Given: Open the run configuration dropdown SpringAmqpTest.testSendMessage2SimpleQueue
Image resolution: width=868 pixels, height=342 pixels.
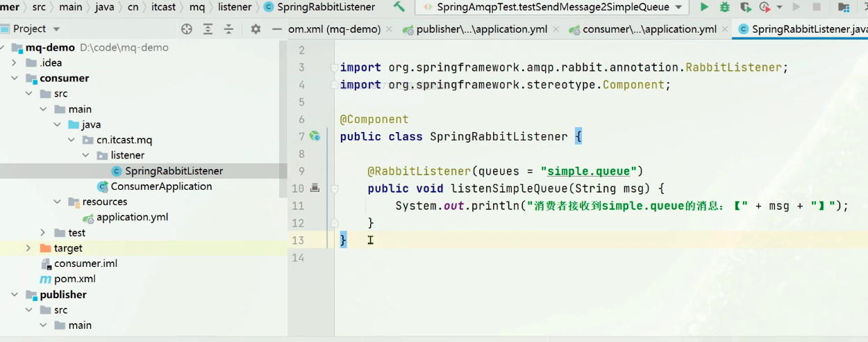Looking at the screenshot, I should point(553,7).
